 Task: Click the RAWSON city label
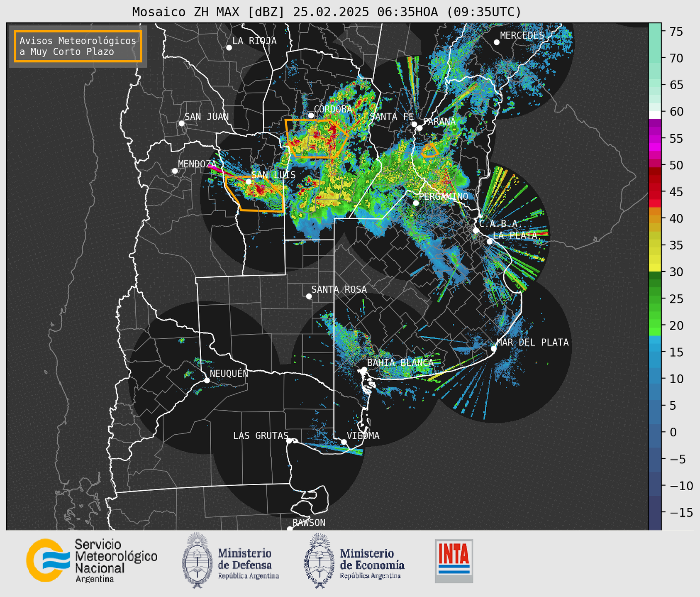tap(309, 523)
